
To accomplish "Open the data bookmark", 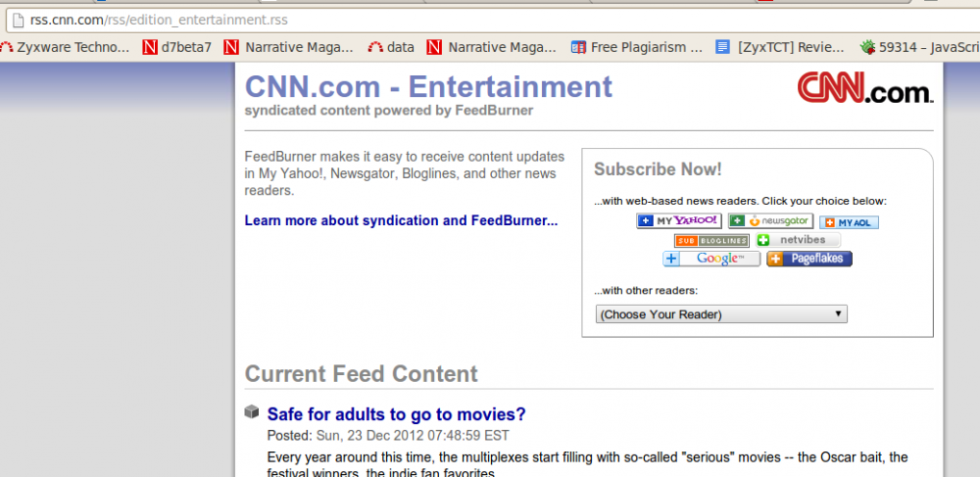I will (391, 47).
